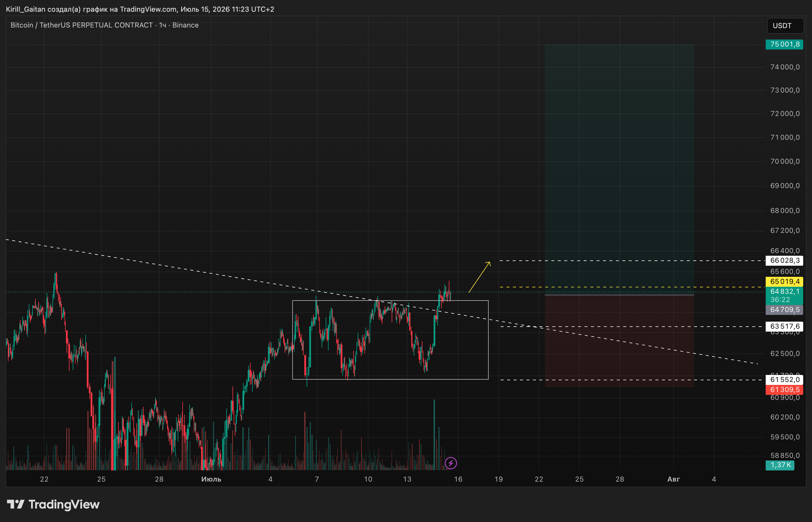Select the white 61 552,0 level label
812x522 pixels.
784,380
